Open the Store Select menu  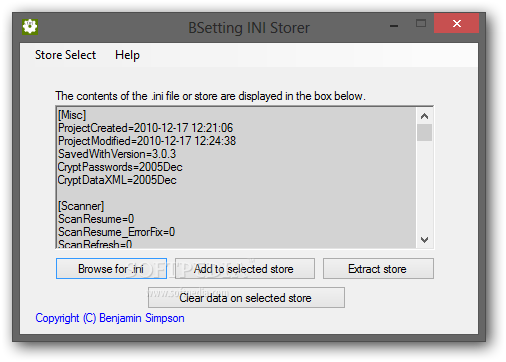(x=65, y=55)
